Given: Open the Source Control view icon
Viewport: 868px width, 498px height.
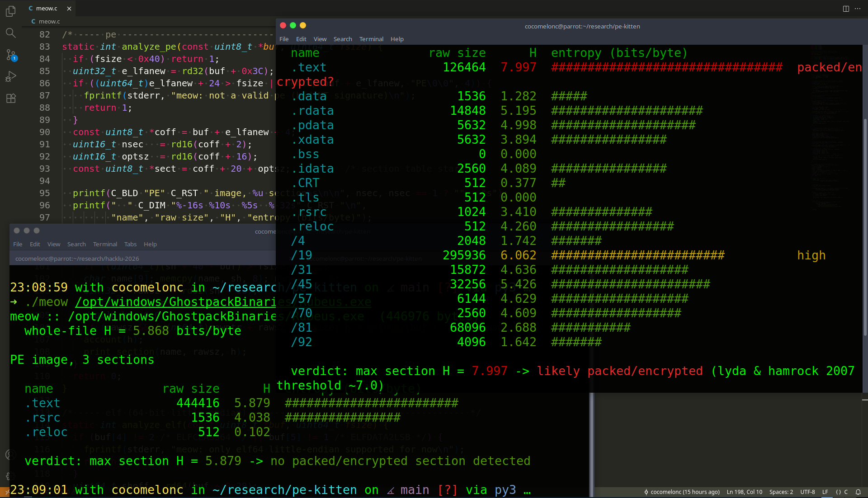Looking at the screenshot, I should click(x=11, y=55).
